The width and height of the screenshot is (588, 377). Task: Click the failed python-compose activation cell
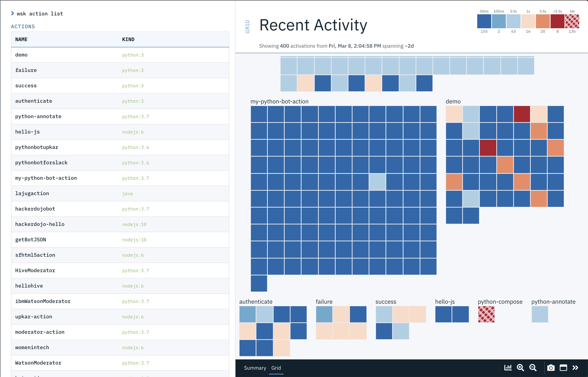point(486,314)
